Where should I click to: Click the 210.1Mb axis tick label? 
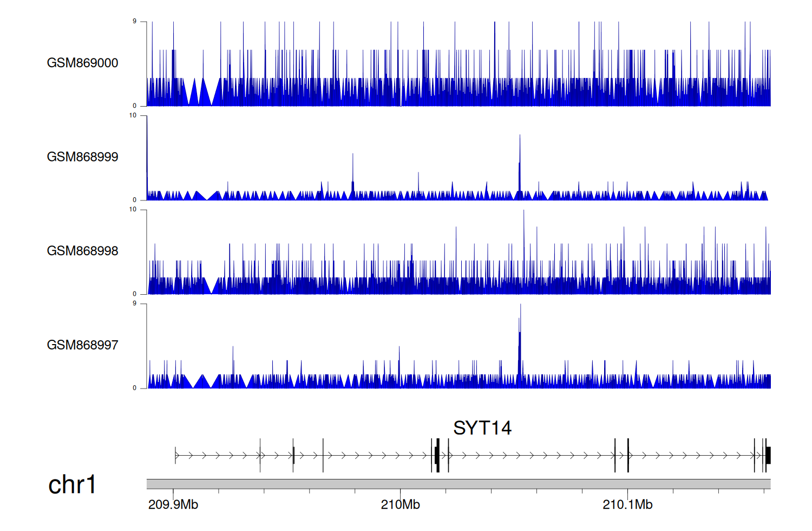pos(627,505)
